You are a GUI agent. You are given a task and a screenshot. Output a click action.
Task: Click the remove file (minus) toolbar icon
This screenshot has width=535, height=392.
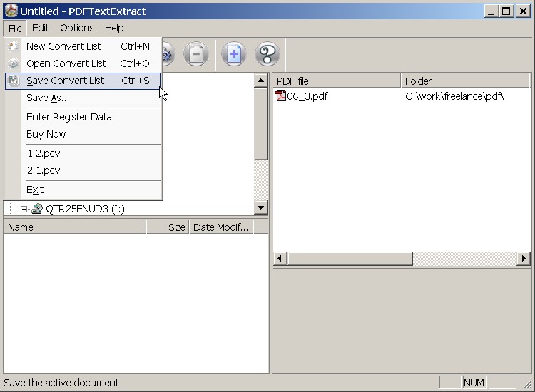pyautogui.click(x=196, y=54)
